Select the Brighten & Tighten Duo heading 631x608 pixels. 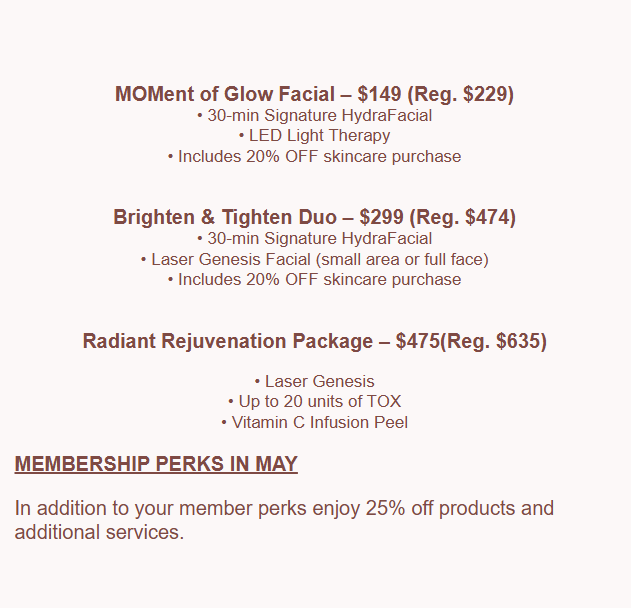click(x=314, y=217)
